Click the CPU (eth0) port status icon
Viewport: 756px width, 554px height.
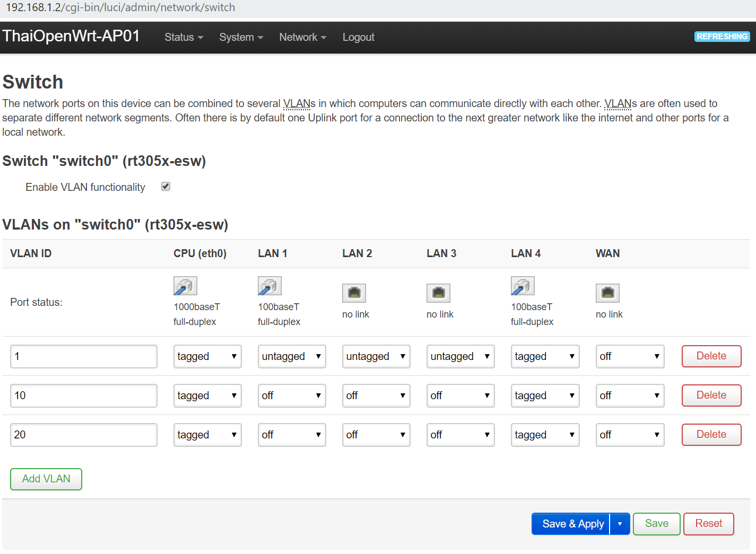tap(185, 286)
